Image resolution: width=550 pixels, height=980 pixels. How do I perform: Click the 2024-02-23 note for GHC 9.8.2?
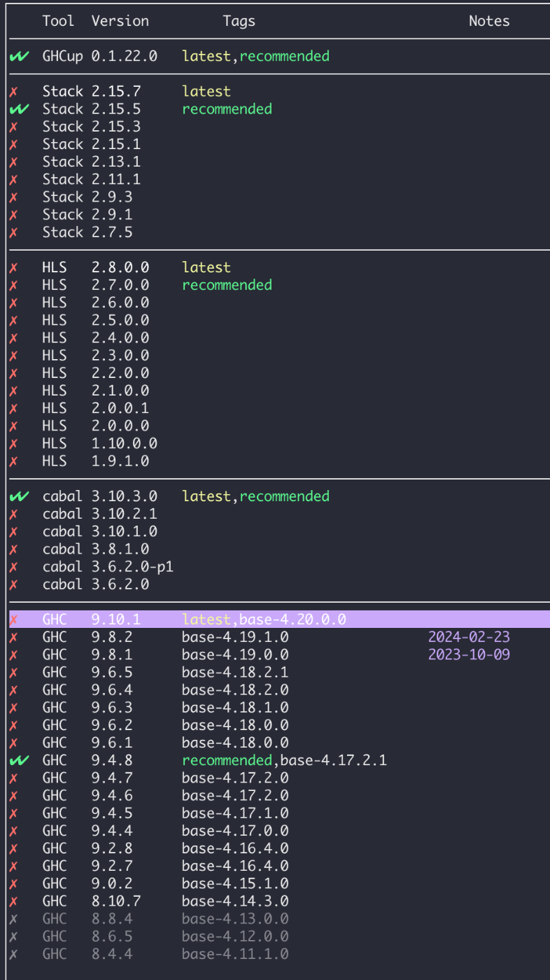pos(469,638)
